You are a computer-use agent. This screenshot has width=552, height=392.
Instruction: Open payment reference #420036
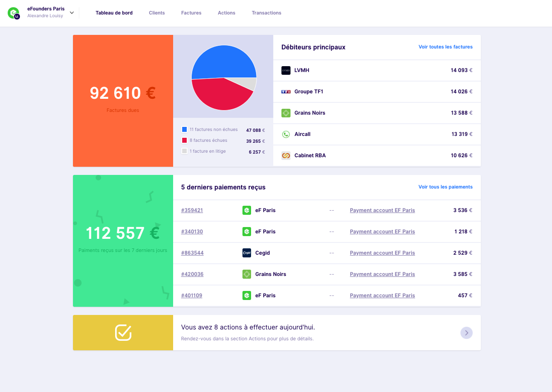(x=193, y=274)
